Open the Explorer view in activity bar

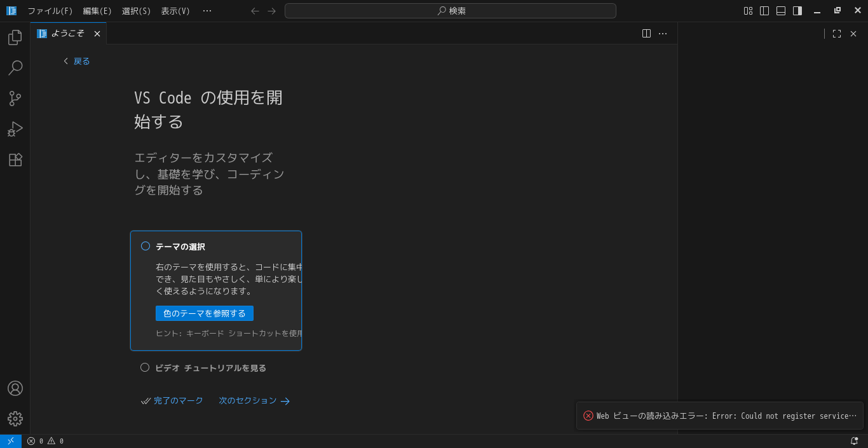pyautogui.click(x=15, y=37)
